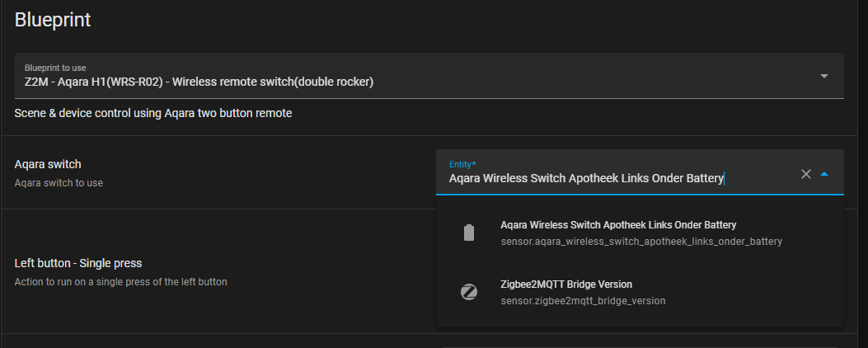Pick sensor.aqara_wireless_switch_apotheek_links_onder_battery entity ID
The image size is (868, 348).
[641, 242]
